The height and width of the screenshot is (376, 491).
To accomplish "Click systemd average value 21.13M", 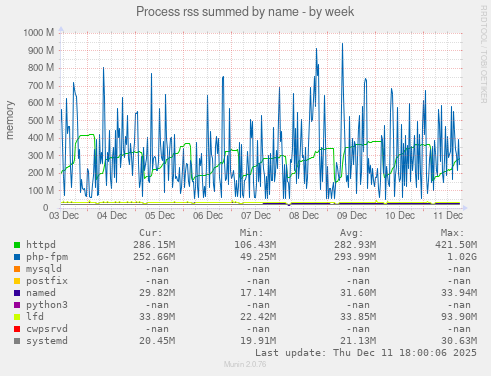I will (358, 341).
